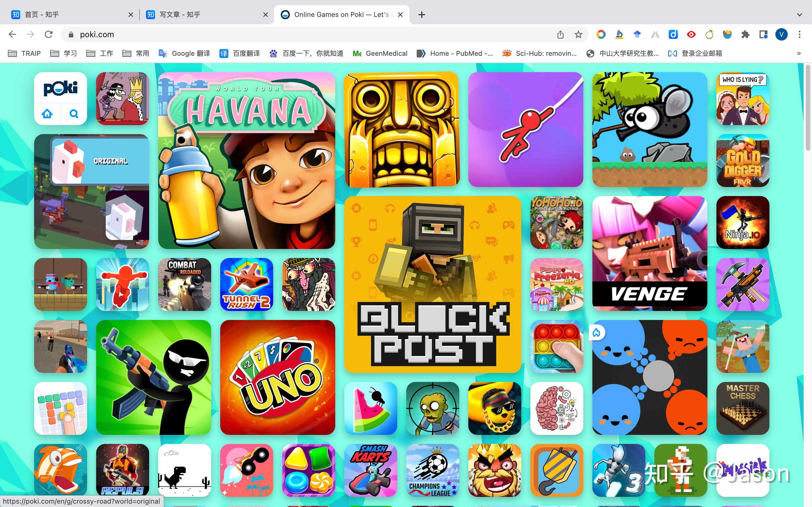Expand hidden bookmarks chevron
The width and height of the screenshot is (812, 507).
click(x=799, y=53)
